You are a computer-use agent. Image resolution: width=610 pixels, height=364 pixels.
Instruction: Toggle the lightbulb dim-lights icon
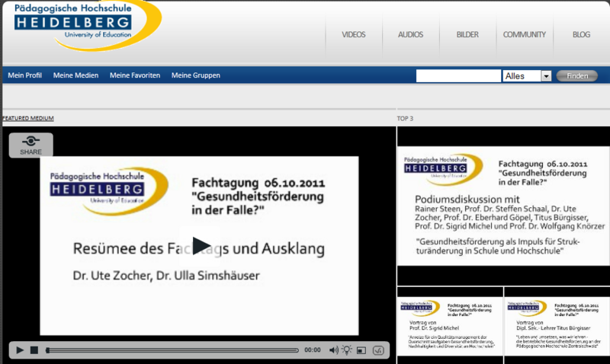(346, 350)
